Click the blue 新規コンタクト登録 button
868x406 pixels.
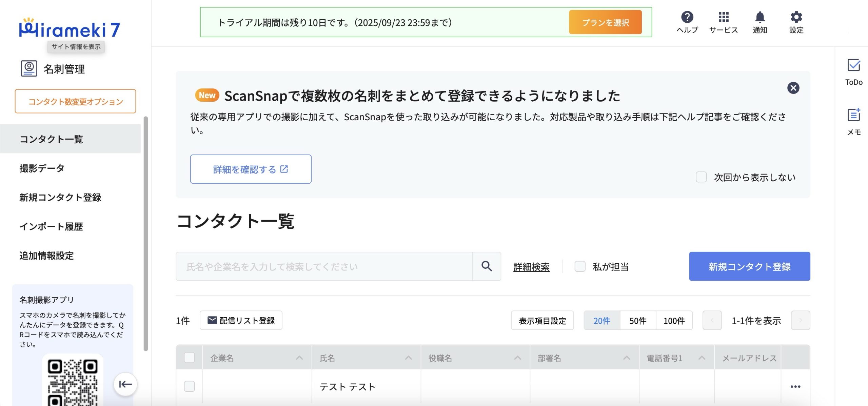tap(749, 267)
